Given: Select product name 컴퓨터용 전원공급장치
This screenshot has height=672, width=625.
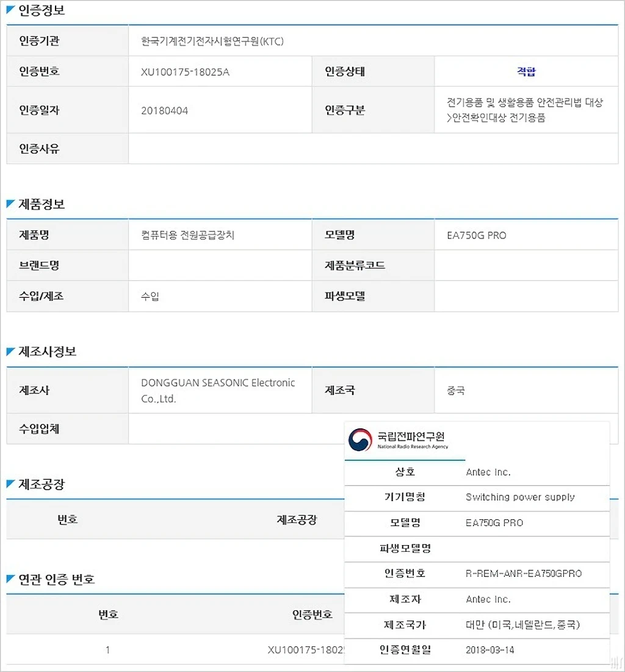Looking at the screenshot, I should (x=188, y=235).
